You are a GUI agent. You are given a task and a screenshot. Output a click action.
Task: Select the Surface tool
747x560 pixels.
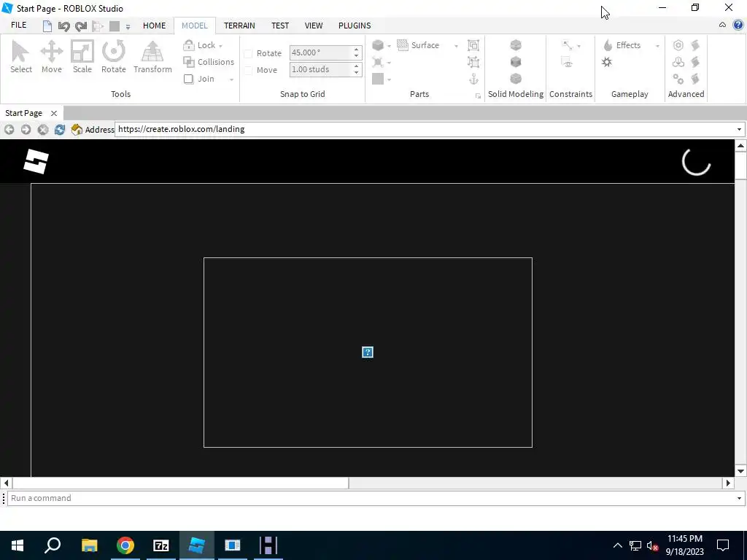[418, 45]
